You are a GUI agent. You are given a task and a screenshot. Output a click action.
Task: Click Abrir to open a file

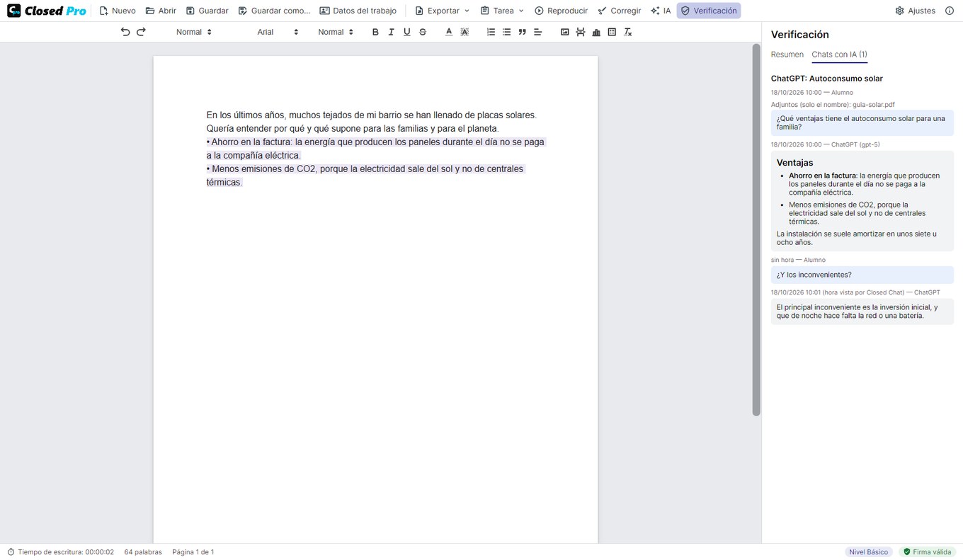click(161, 11)
